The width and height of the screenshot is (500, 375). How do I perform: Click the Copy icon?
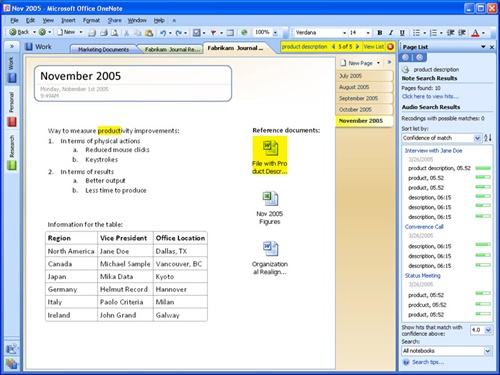137,33
